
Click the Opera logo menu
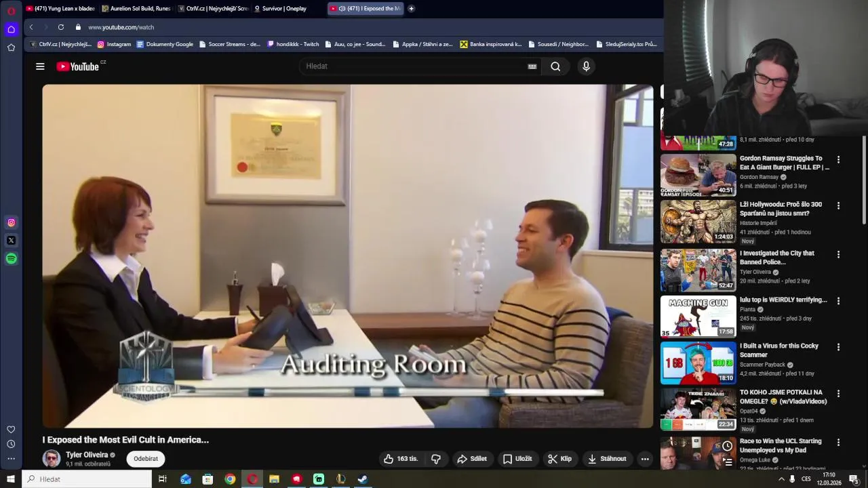[x=11, y=10]
